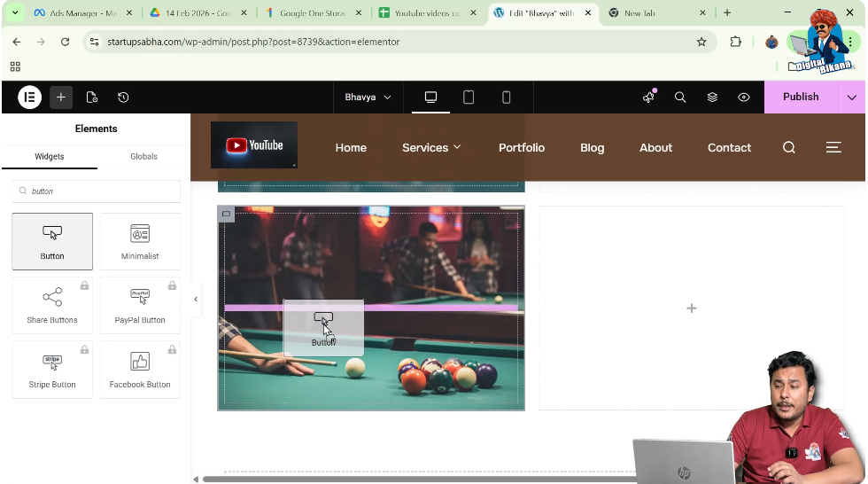Open the apps grid shortcut
Viewport: 868px width, 484px height.
pyautogui.click(x=16, y=67)
